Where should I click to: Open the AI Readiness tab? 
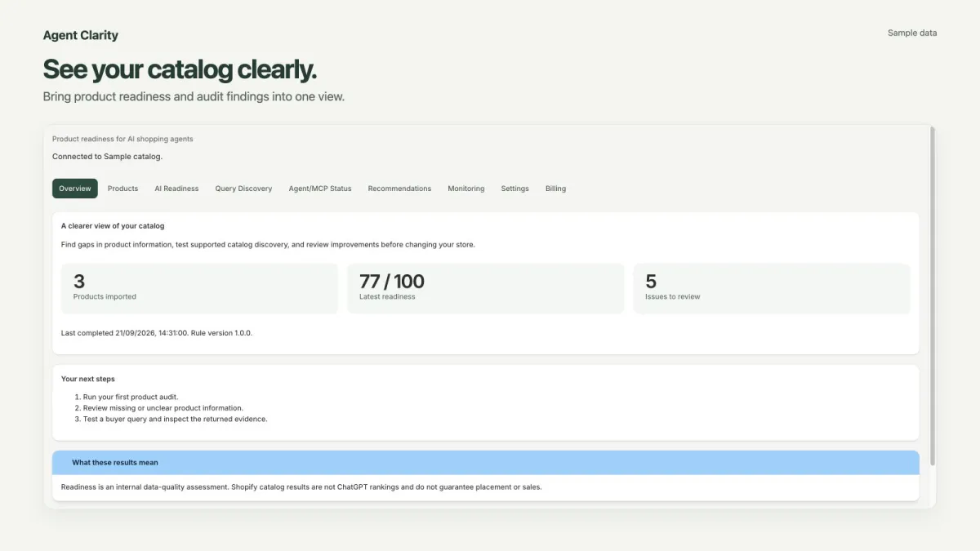coord(176,189)
